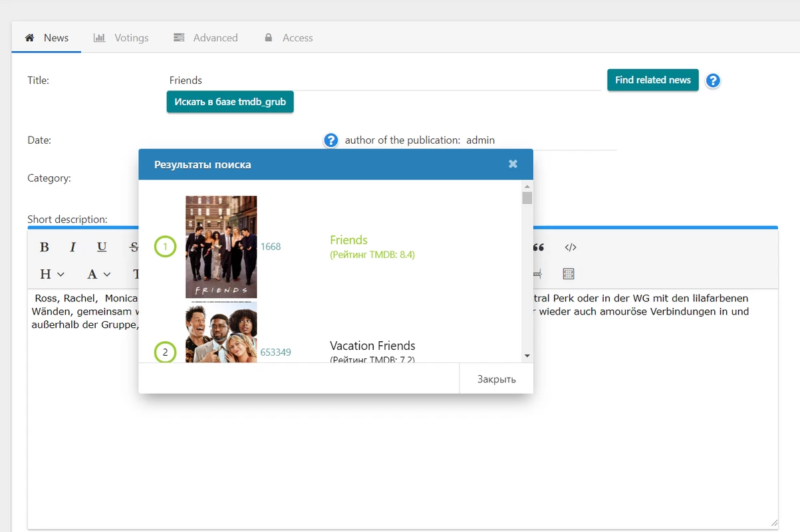
Task: Switch to the Access tab
Action: point(289,38)
